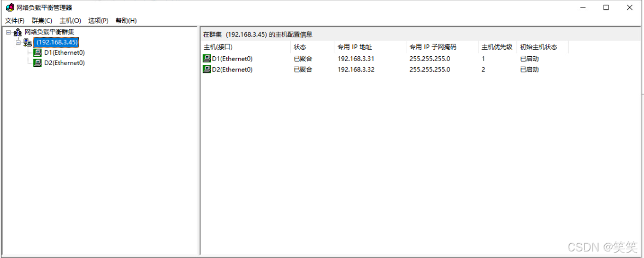Click the D2(Ethernet0) icon in host list
The height and width of the screenshot is (258, 644).
(x=206, y=69)
